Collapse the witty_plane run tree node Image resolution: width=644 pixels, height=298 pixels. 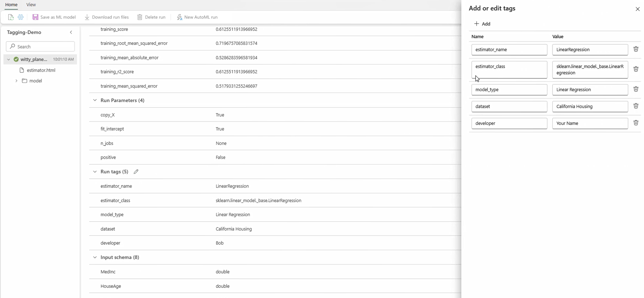pyautogui.click(x=9, y=59)
